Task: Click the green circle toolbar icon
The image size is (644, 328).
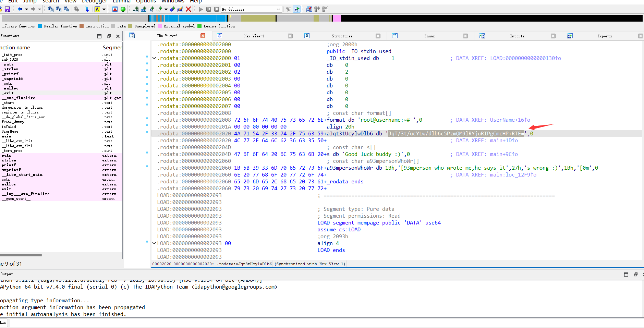Action: click(x=123, y=9)
